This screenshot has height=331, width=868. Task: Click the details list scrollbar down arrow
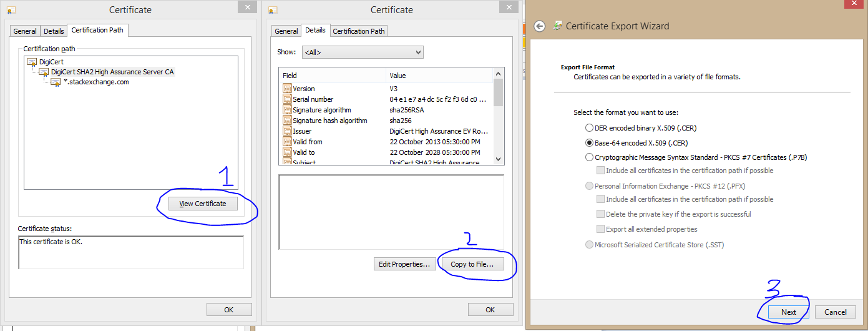coord(498,159)
